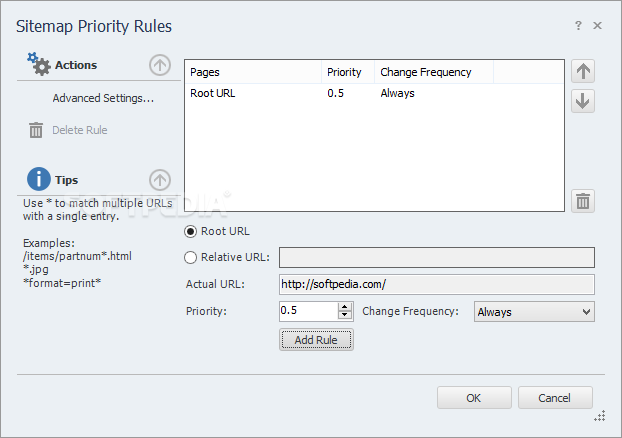The image size is (622, 438).
Task: Click the Priority value field
Action: [309, 311]
